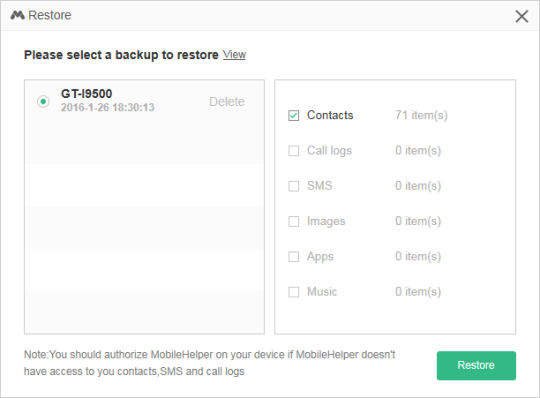Image resolution: width=540 pixels, height=398 pixels.
Task: Delete the GT-I9500 backup
Action: (x=227, y=102)
